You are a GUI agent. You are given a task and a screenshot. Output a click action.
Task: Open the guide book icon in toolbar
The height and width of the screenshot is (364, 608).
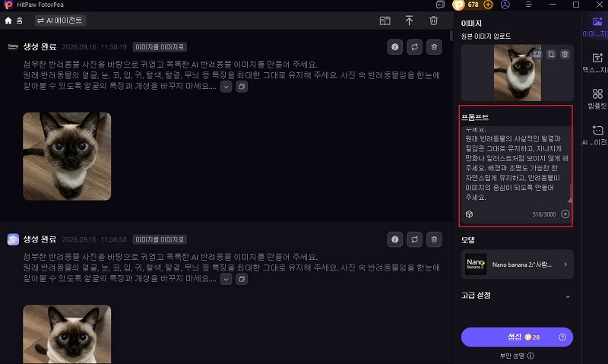(385, 21)
